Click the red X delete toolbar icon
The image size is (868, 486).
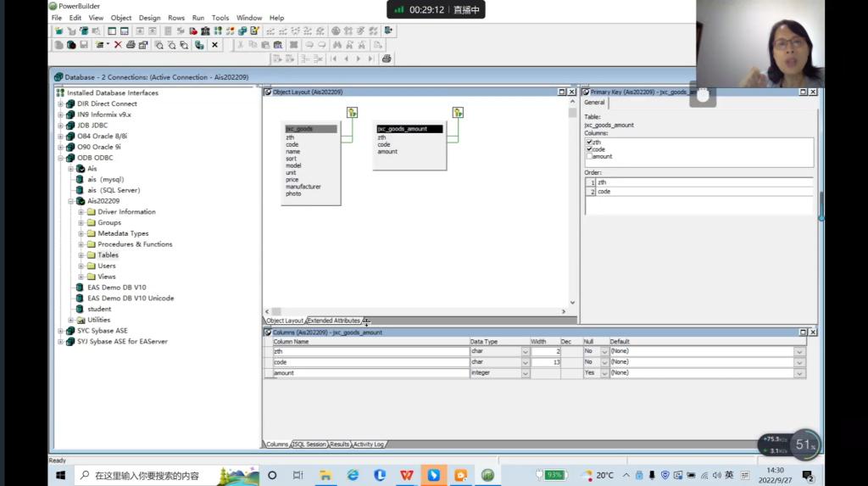pyautogui.click(x=118, y=45)
